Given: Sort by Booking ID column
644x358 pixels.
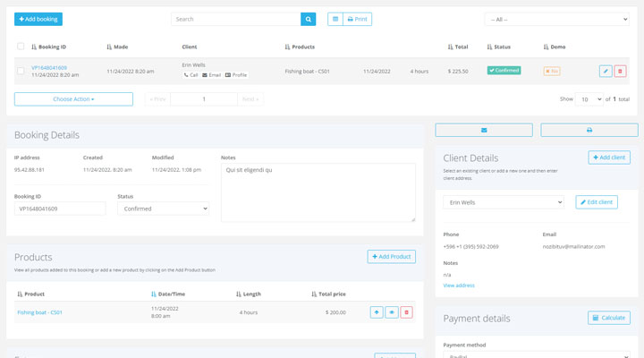Looking at the screenshot, I should pyautogui.click(x=48, y=47).
